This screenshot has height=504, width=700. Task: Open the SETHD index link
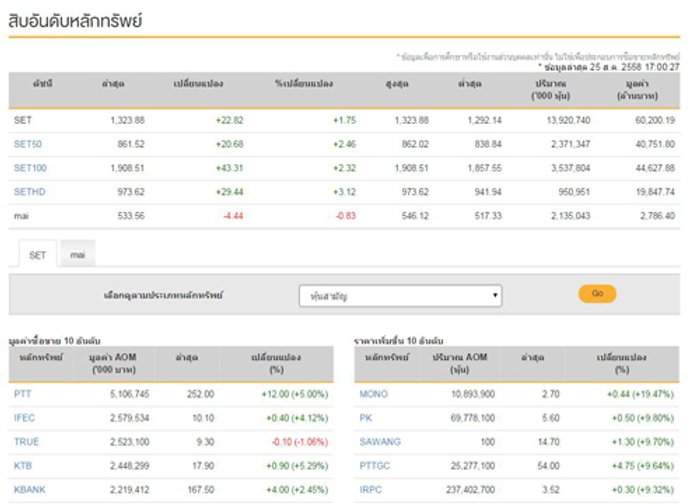29,192
